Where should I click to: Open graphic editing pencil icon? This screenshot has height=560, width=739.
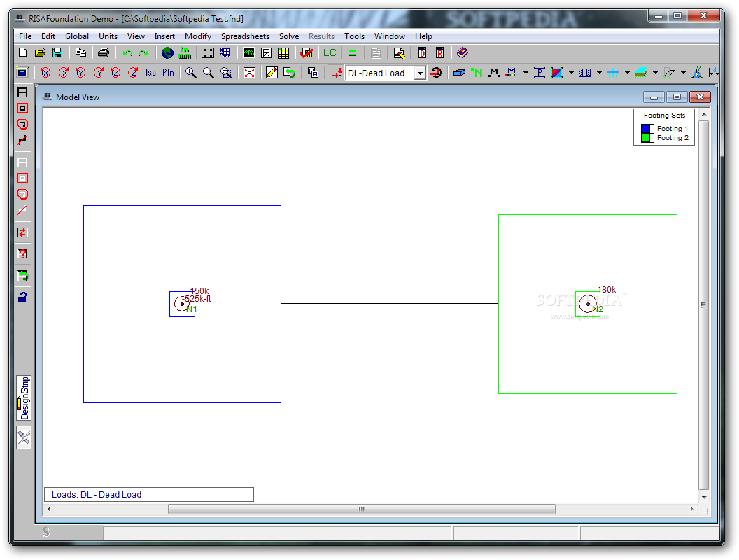coord(272,73)
